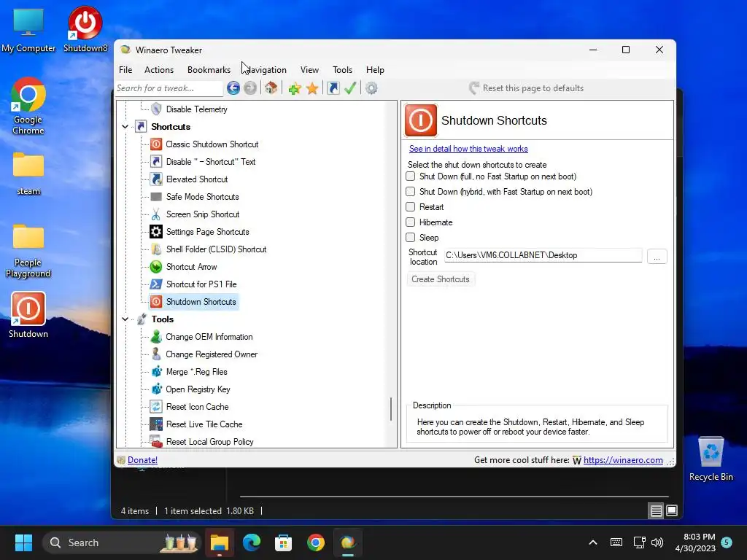Click the Shortcut Arrow green icon
Viewport: 747px width, 560px height.
156,267
